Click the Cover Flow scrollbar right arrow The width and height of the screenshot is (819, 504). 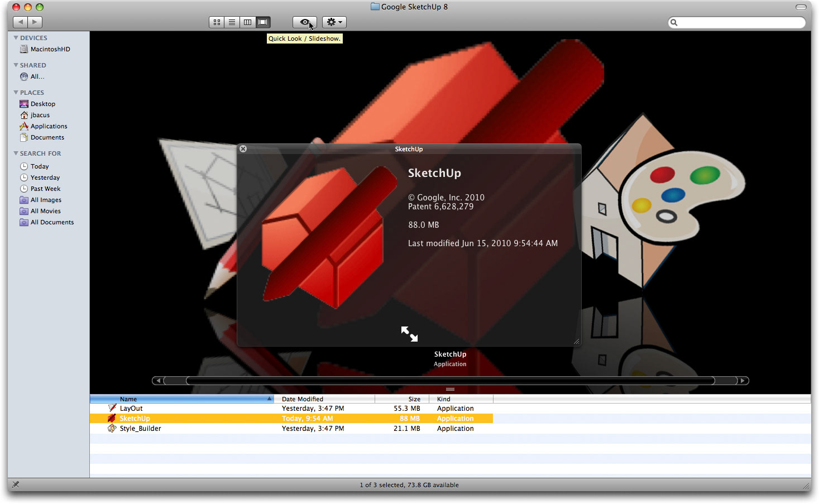[x=743, y=381]
